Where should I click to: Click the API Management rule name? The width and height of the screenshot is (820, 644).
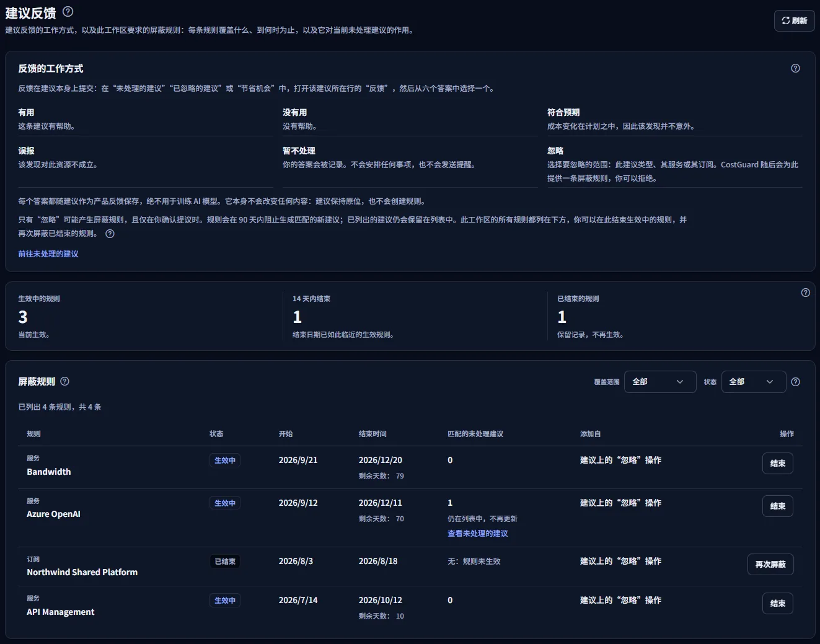point(60,612)
